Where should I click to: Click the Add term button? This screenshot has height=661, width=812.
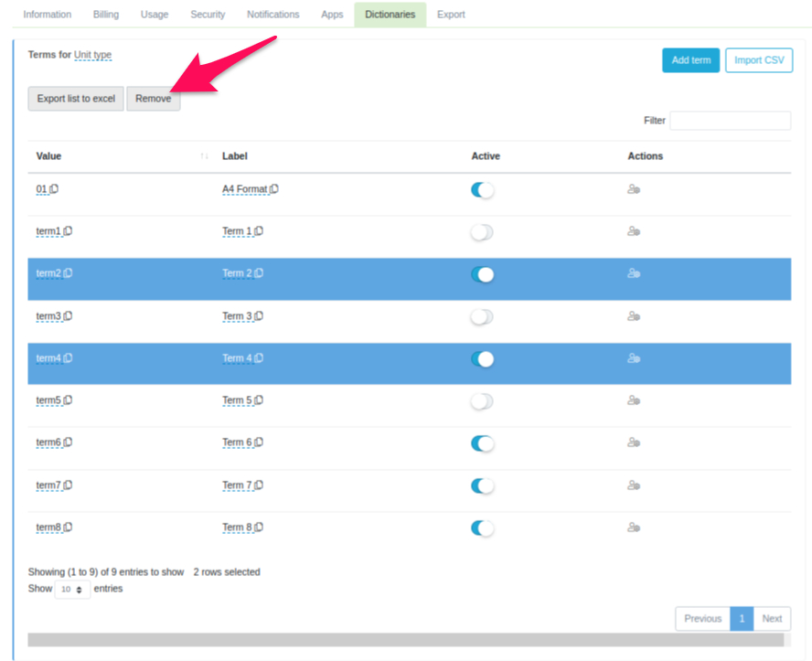[690, 60]
